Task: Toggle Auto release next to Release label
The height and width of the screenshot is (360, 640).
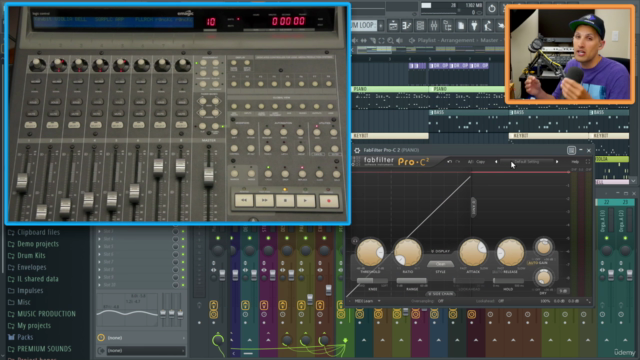Action: [x=497, y=272]
